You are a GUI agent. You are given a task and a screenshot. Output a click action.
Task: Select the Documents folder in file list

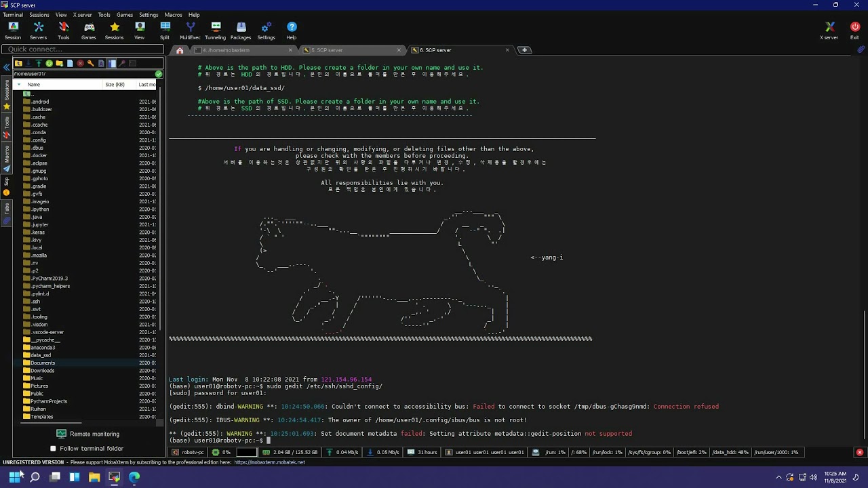click(x=43, y=363)
